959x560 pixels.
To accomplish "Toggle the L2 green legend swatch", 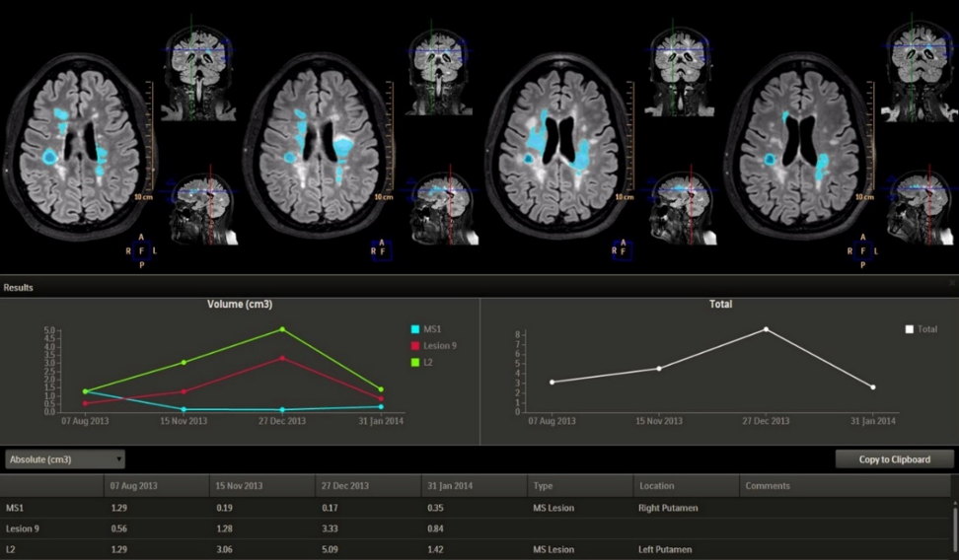I will pyautogui.click(x=414, y=363).
